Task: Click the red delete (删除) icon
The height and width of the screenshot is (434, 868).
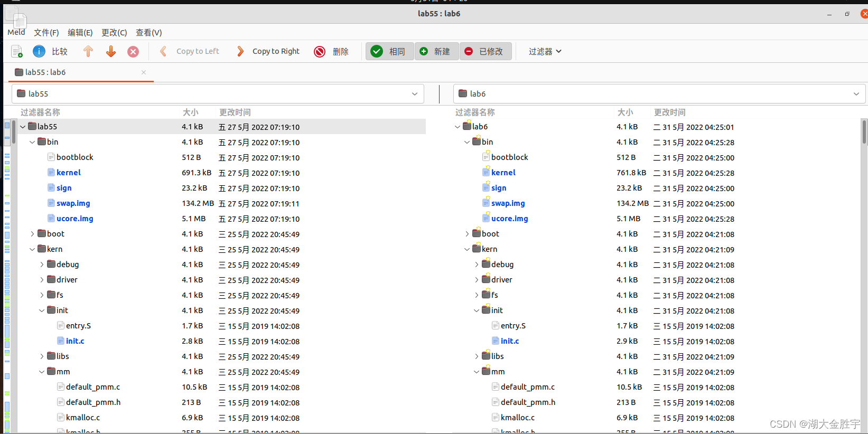Action: [320, 51]
